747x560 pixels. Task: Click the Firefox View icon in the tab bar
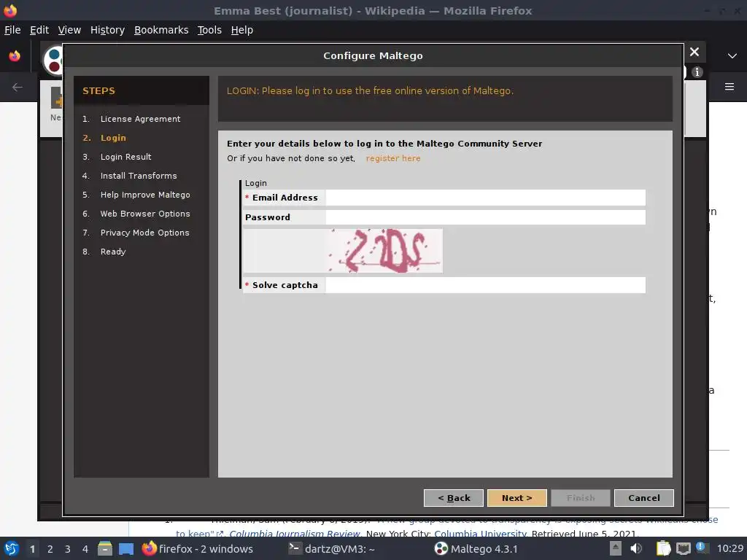[15, 56]
